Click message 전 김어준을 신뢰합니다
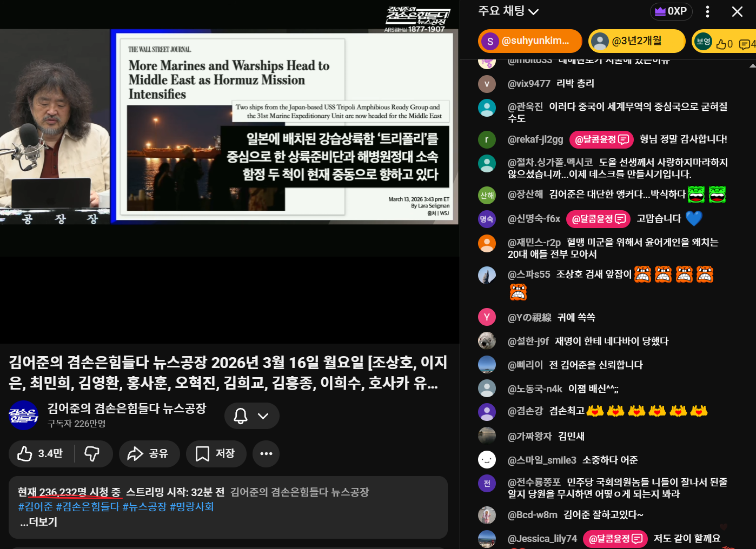 [x=596, y=365]
